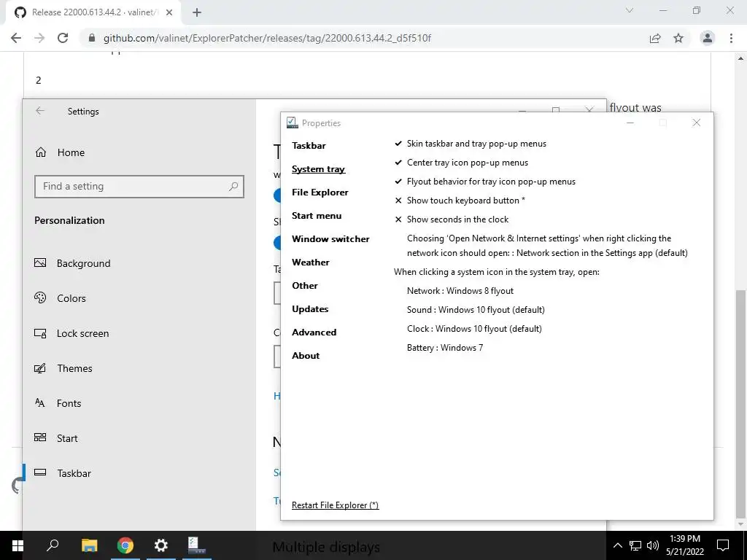
Task: Click the Find a setting search box
Action: 139,186
